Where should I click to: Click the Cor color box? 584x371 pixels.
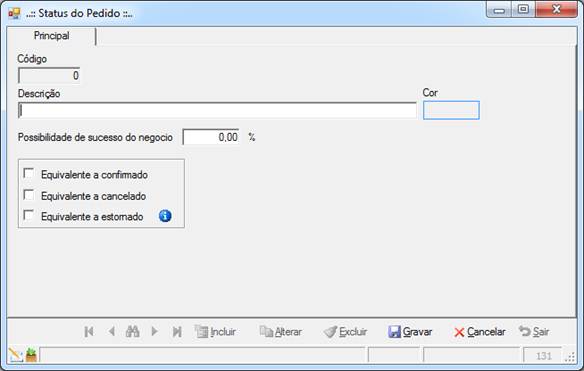tap(451, 110)
